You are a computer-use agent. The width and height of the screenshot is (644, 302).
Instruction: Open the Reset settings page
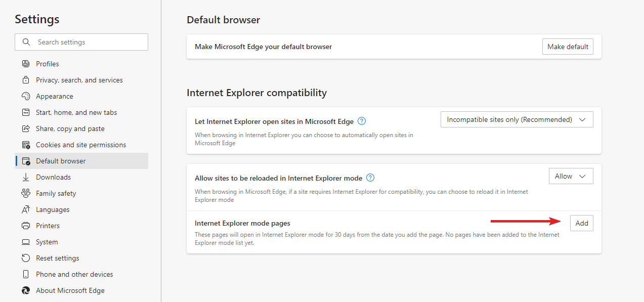(81, 258)
